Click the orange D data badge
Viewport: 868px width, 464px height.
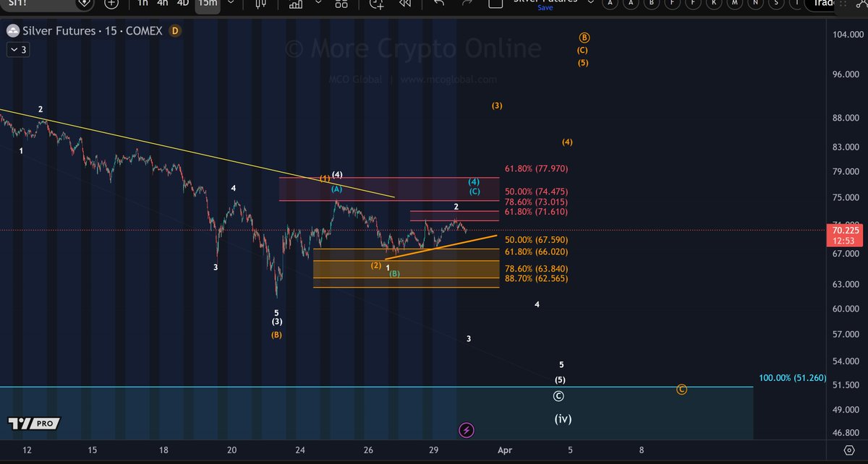click(175, 31)
